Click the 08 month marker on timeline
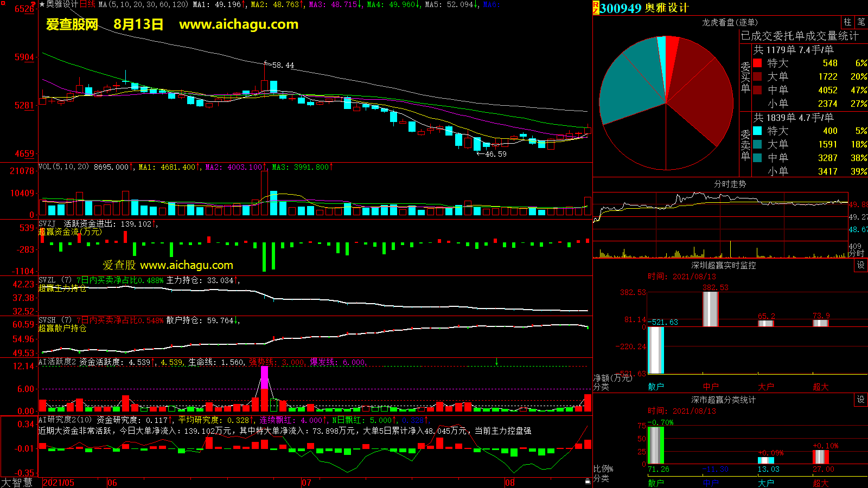868x488 pixels. tap(509, 483)
